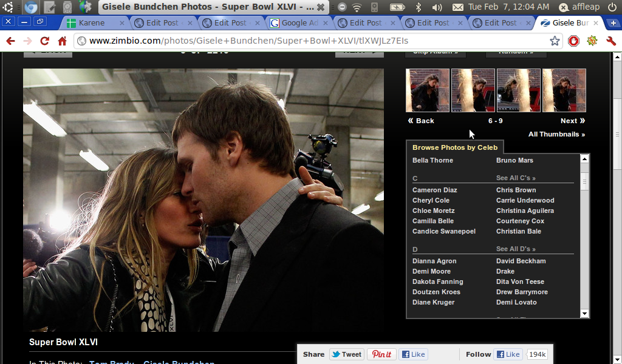Image resolution: width=622 pixels, height=364 pixels.
Task: Open the fourth thumbnail photo
Action: click(x=564, y=90)
